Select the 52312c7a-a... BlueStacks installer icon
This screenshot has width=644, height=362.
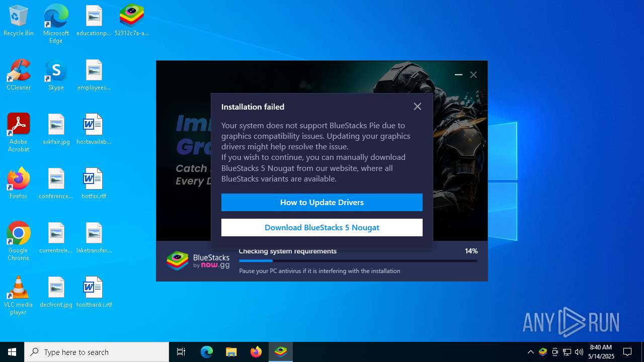pyautogui.click(x=132, y=21)
